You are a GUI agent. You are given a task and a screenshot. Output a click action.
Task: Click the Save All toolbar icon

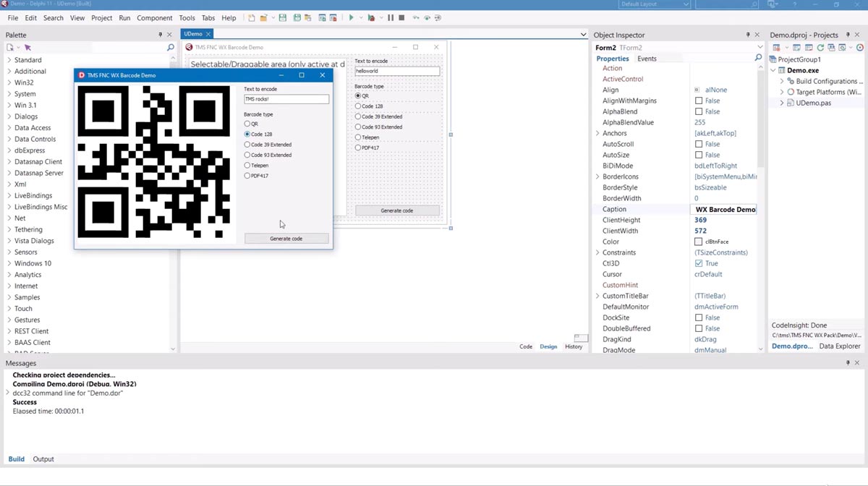(297, 18)
